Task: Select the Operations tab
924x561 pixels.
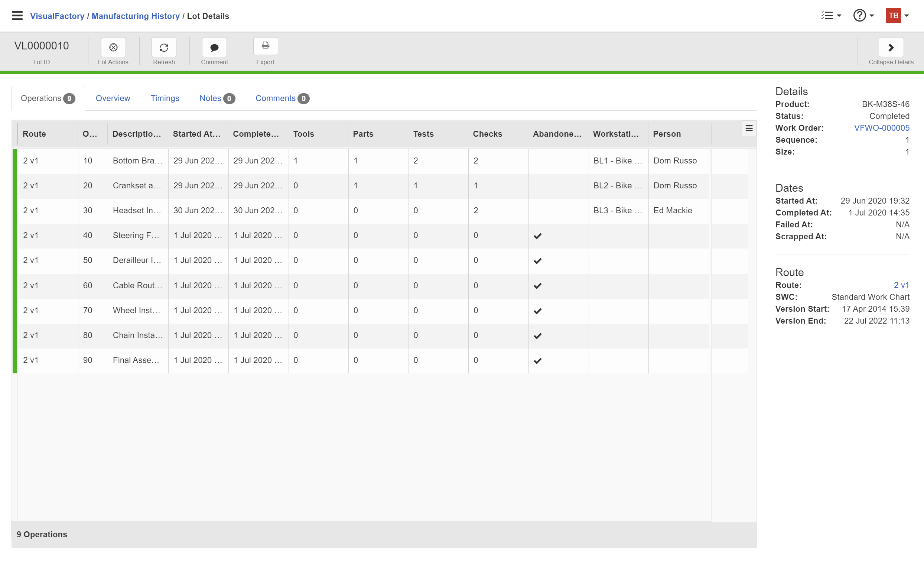Action: pyautogui.click(x=48, y=98)
